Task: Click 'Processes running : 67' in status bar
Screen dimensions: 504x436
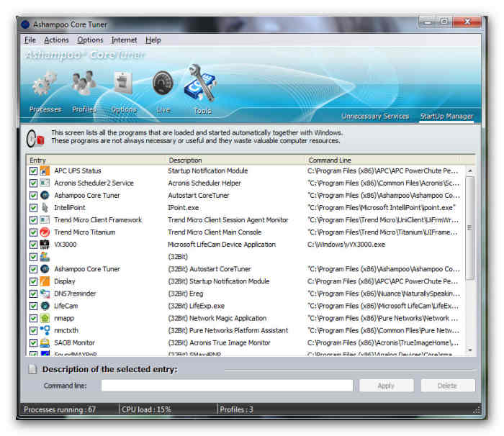Action: tap(60, 409)
